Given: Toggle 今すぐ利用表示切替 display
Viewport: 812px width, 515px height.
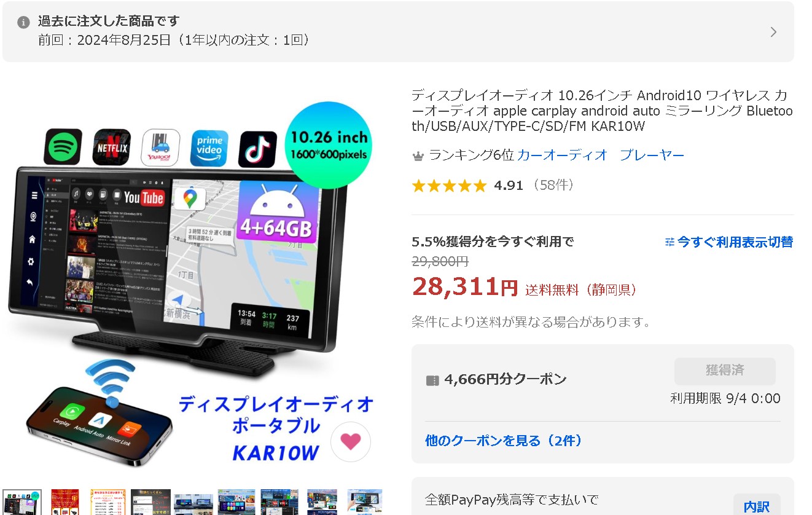Looking at the screenshot, I should [x=729, y=242].
